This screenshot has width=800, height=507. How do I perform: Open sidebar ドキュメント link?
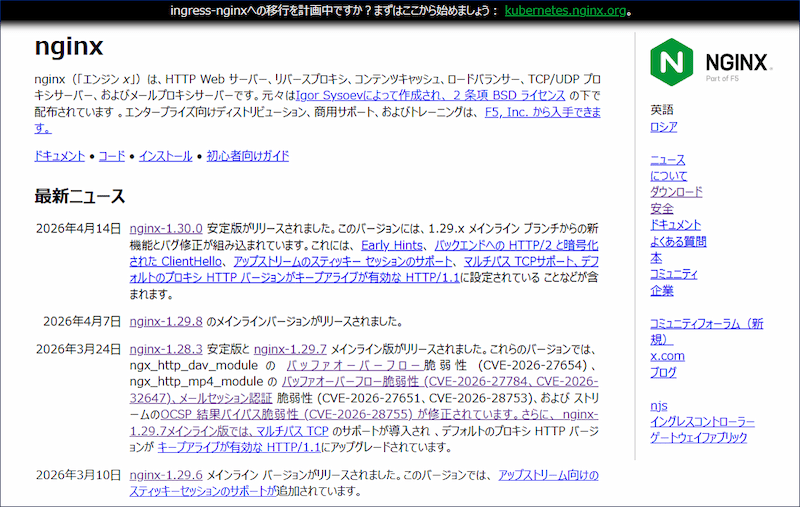tap(676, 225)
